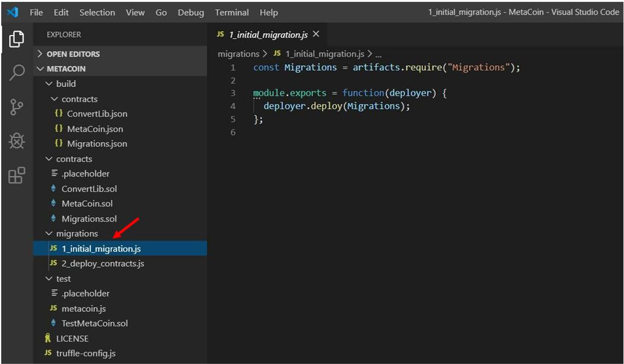Open the Debug view bug icon
The image size is (624, 364).
point(16,141)
